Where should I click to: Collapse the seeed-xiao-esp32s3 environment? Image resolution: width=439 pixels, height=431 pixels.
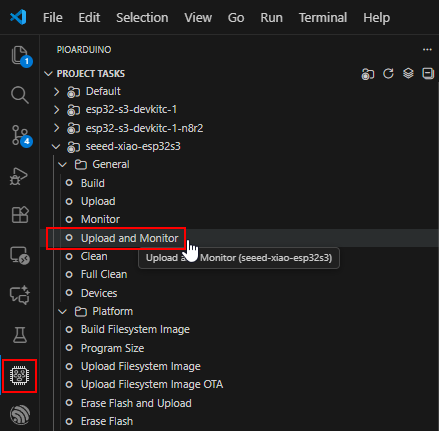tap(56, 146)
